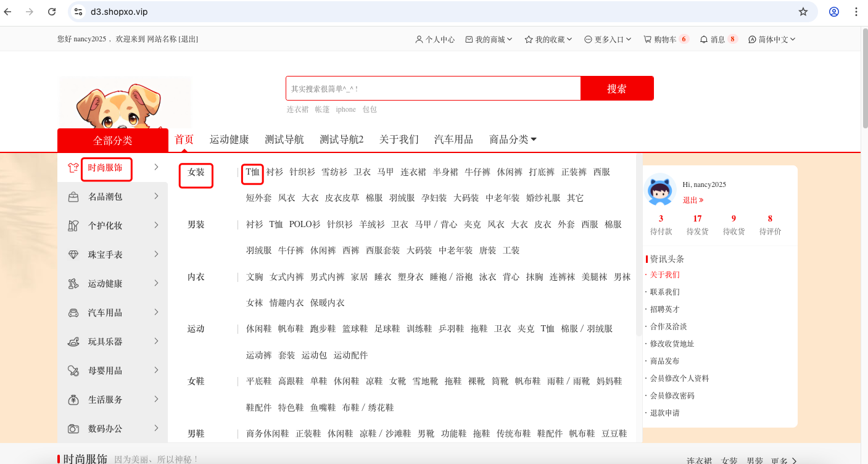Expand the 生活服务 category chevron
The image size is (868, 464).
coord(157,399)
